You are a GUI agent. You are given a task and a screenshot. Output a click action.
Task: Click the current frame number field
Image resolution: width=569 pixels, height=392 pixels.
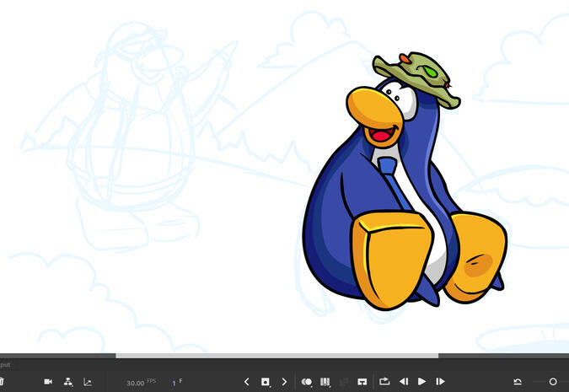(174, 383)
